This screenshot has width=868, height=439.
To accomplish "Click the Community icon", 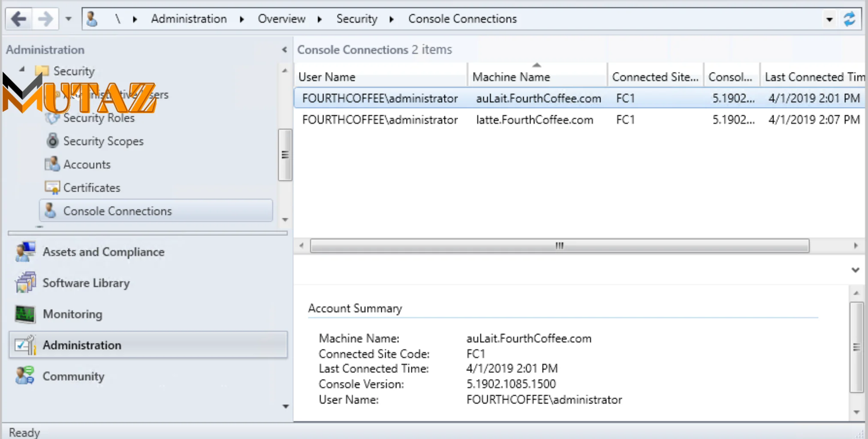I will click(x=25, y=376).
